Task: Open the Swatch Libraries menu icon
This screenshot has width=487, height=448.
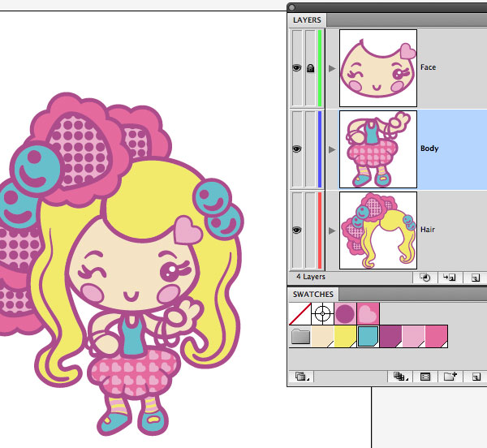Action: (x=301, y=377)
